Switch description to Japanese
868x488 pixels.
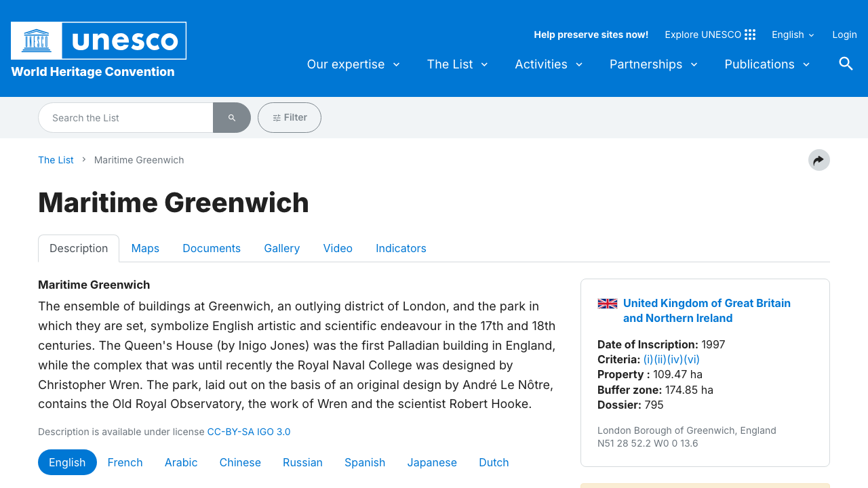coord(432,462)
